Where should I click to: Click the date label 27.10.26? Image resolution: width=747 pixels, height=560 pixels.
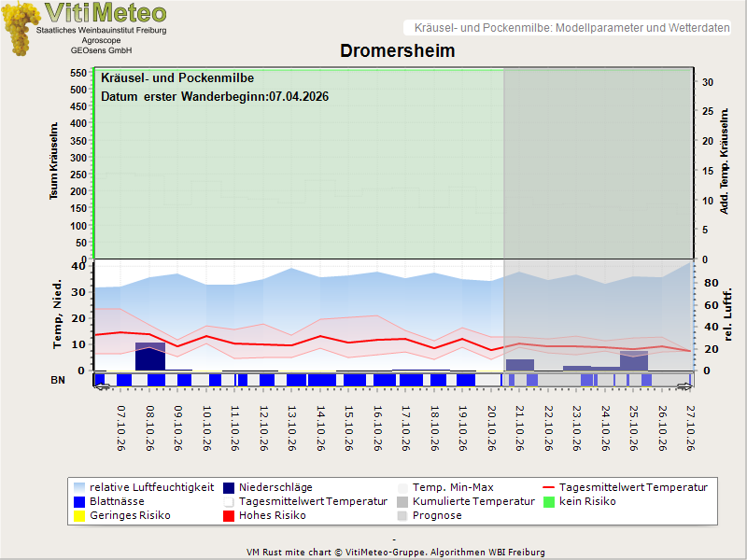[x=691, y=428]
